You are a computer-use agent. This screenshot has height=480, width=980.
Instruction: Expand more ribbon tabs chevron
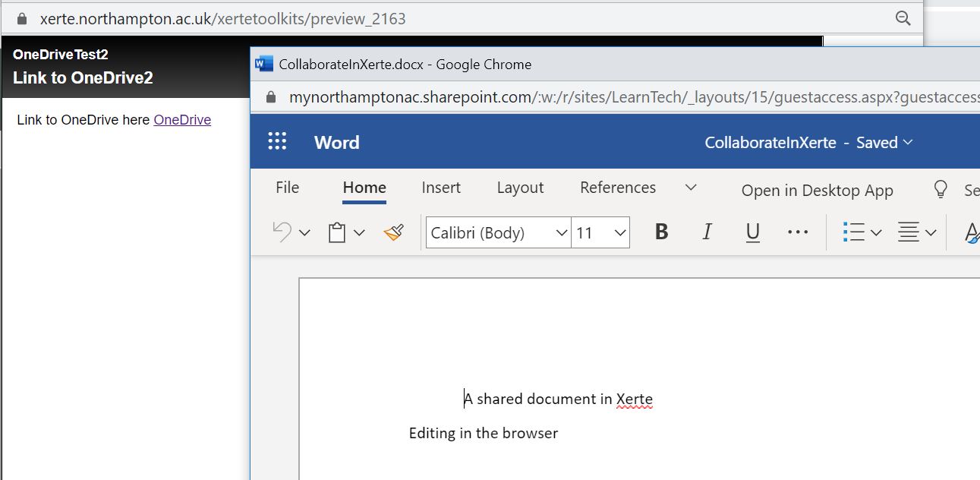(x=691, y=188)
